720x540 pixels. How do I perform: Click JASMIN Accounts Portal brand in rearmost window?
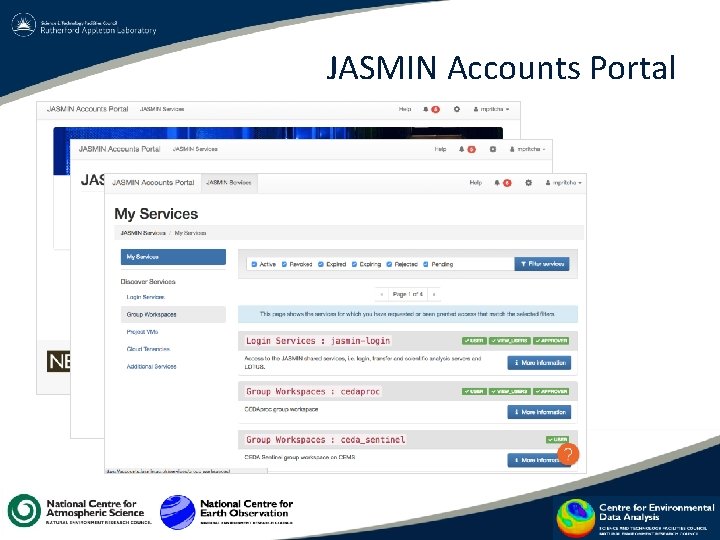88,109
